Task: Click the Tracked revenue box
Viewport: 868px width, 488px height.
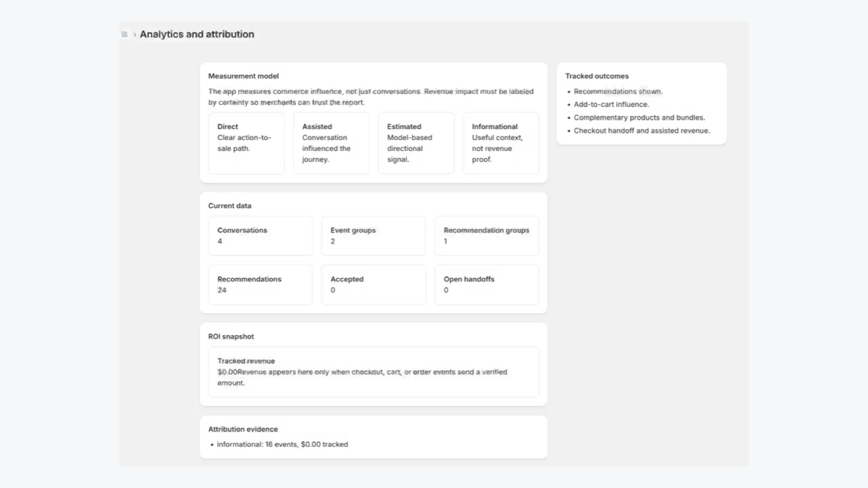Action: click(374, 372)
